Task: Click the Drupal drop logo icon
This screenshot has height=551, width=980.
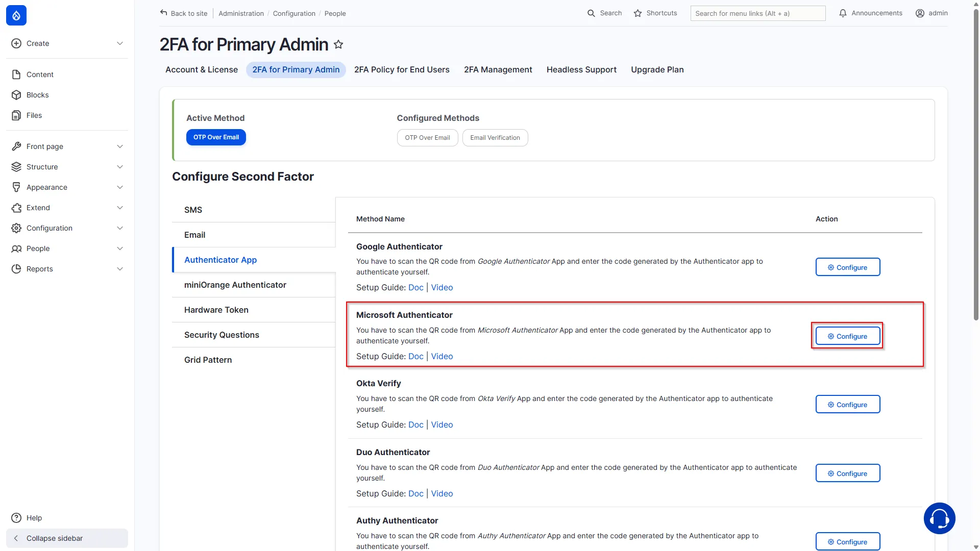Action: coord(16,15)
